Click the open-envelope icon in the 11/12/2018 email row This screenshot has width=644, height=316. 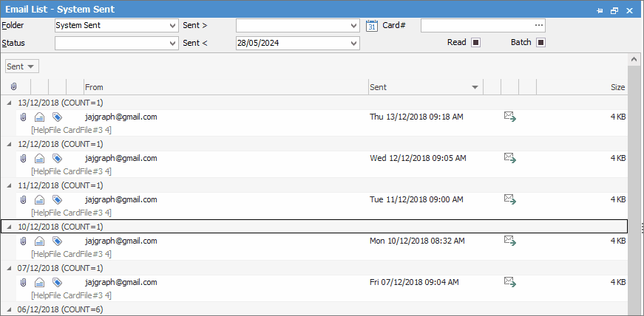[x=39, y=200]
